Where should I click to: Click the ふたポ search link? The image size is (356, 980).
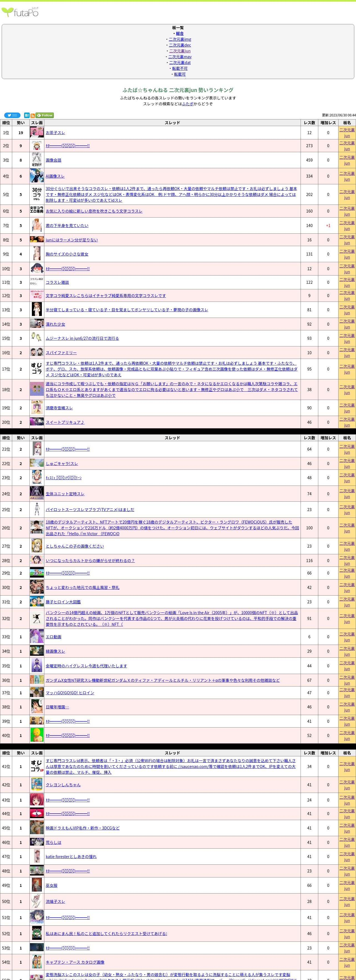188,103
